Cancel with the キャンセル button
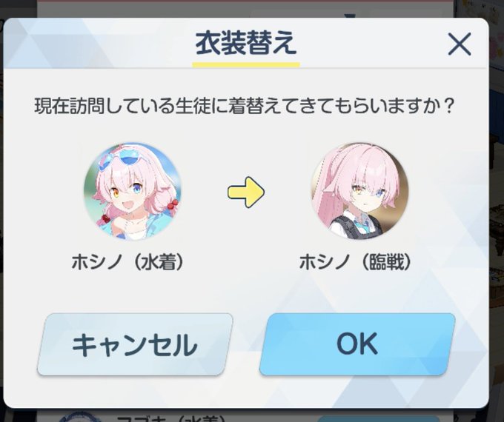This screenshot has width=504, height=422. 135,344
